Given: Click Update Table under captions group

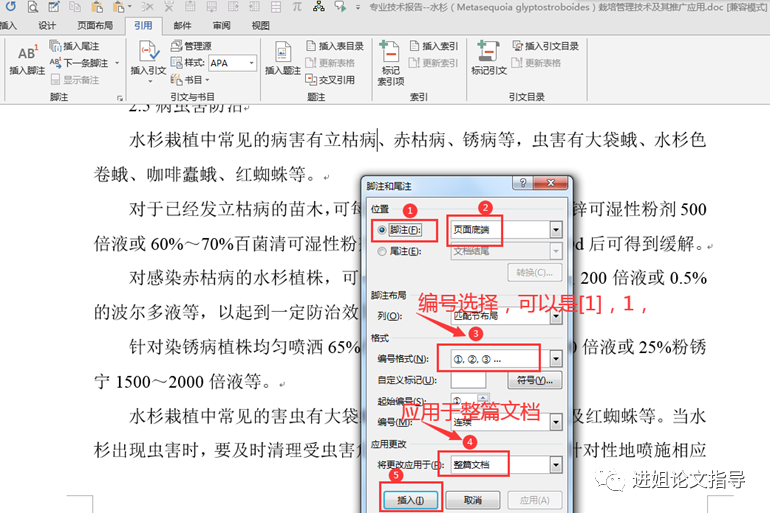Looking at the screenshot, I should coord(330,63).
